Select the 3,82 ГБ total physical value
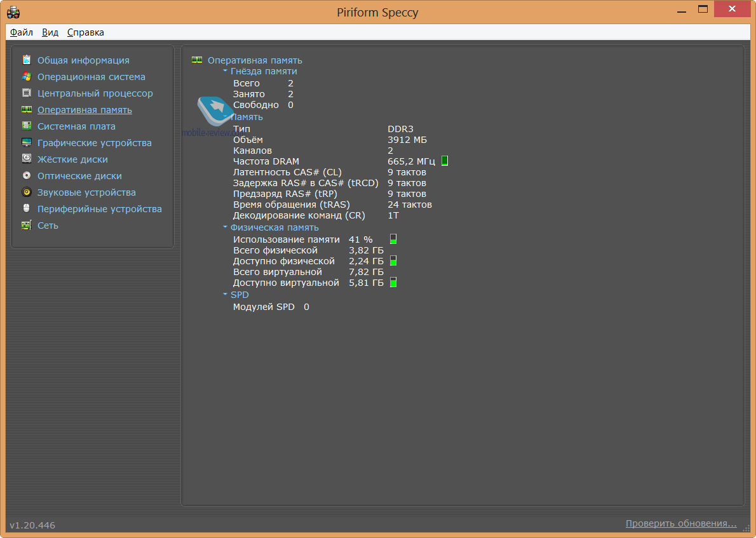 coord(367,250)
